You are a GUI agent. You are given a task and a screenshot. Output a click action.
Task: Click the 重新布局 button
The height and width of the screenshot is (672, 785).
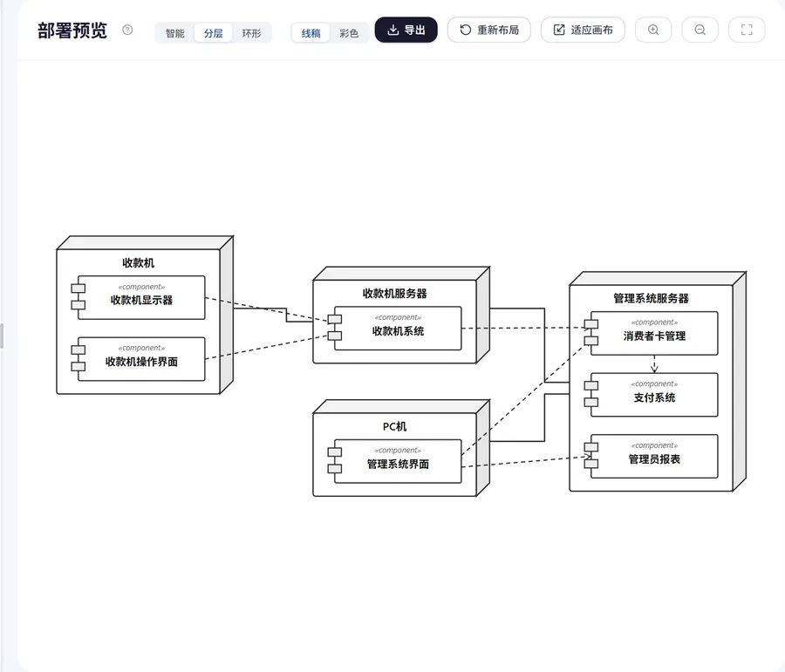489,30
